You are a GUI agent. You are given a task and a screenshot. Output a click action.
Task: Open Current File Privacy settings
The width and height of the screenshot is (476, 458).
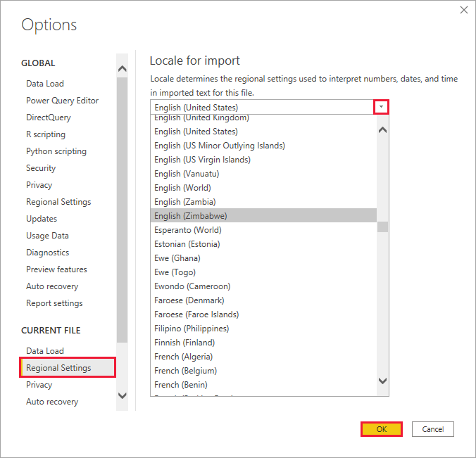point(39,385)
